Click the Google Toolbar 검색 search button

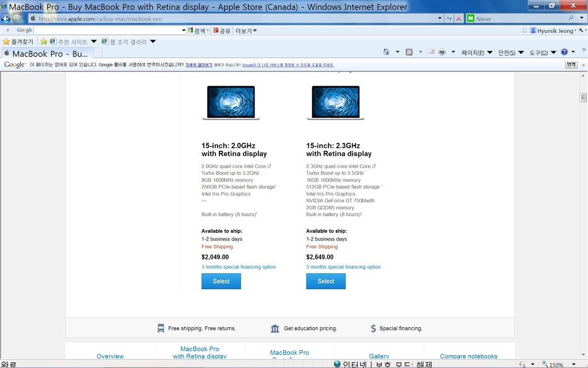[198, 30]
